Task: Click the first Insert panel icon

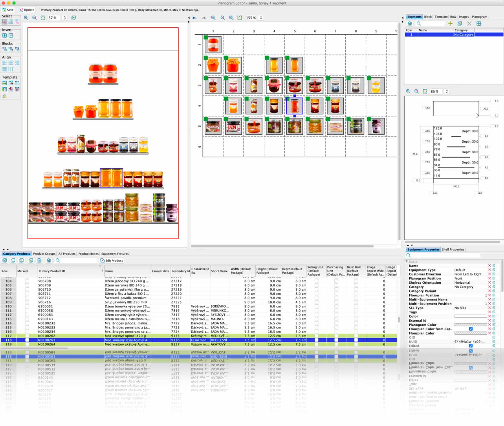Action: [5, 36]
